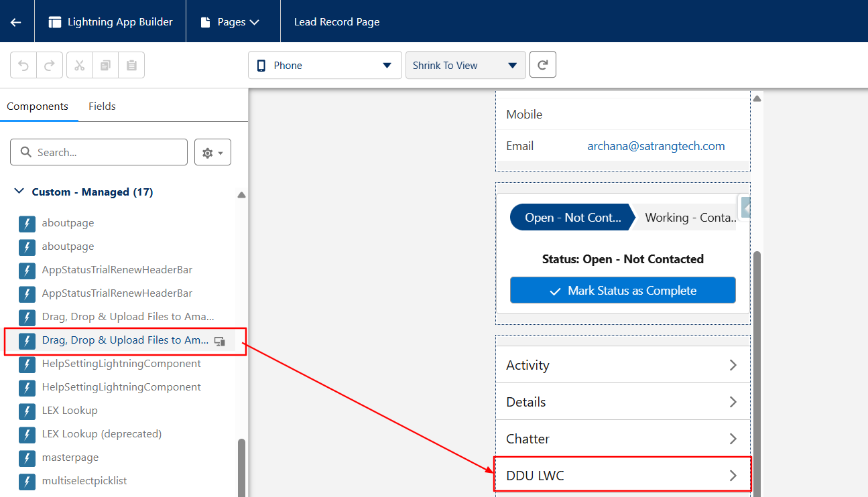Click the archana@satrangtech.com email link
Viewport: 868px width, 497px height.
[656, 146]
